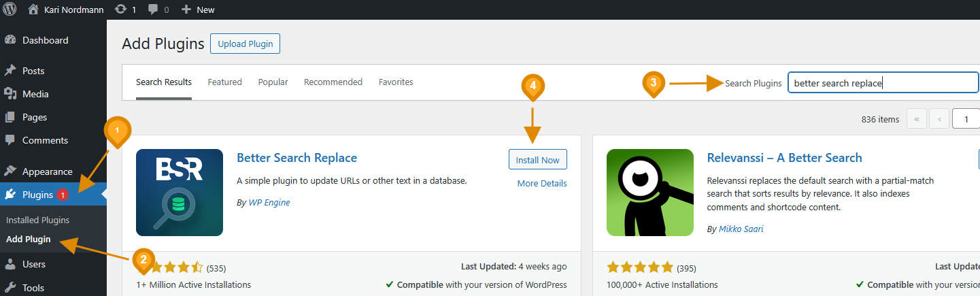Click the Pages icon in sidebar
Screen dimensions: 980x296
(10, 117)
